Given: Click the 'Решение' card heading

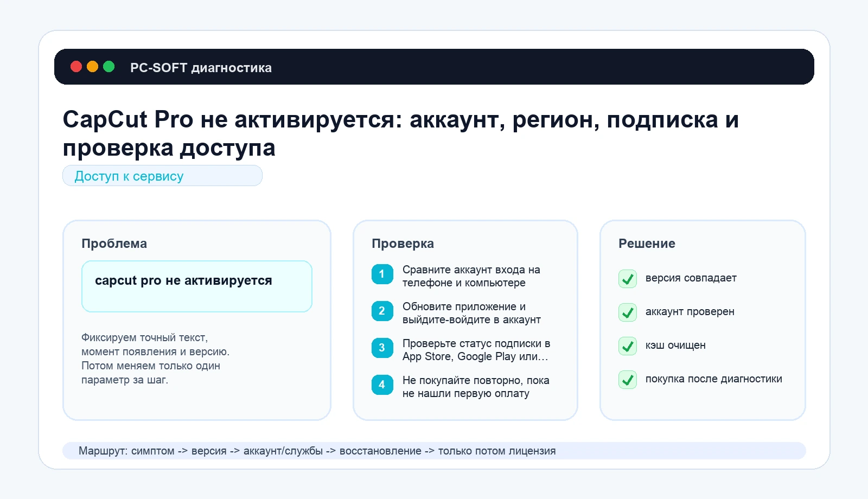Looking at the screenshot, I should click(647, 244).
